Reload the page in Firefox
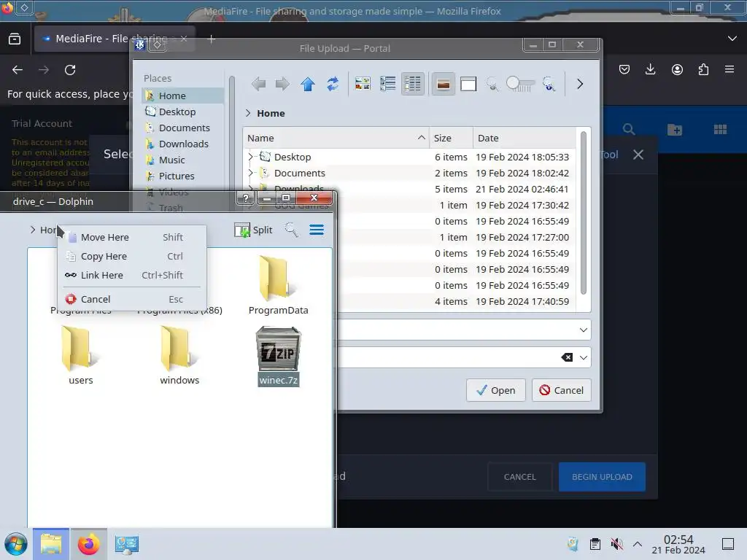Viewport: 747px width, 560px height. pos(70,70)
